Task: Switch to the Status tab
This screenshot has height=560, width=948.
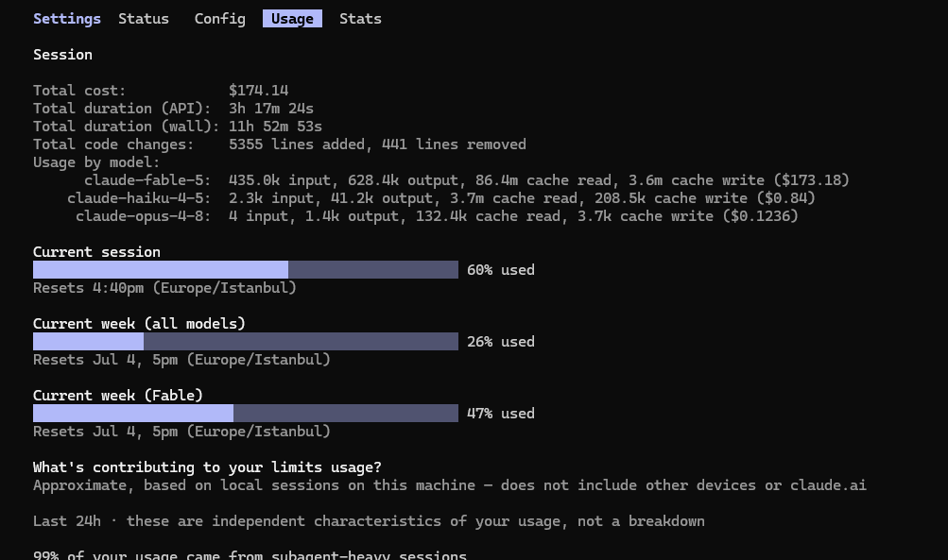Action: coord(144,19)
